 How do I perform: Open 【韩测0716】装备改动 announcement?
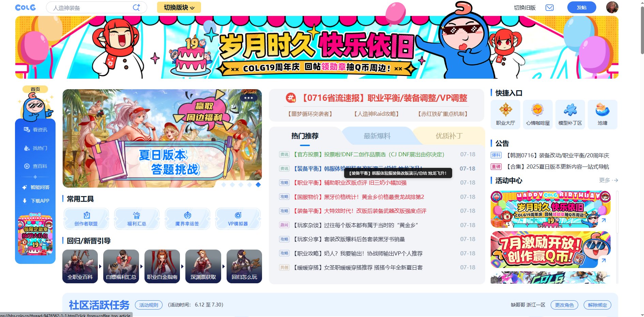click(x=557, y=155)
